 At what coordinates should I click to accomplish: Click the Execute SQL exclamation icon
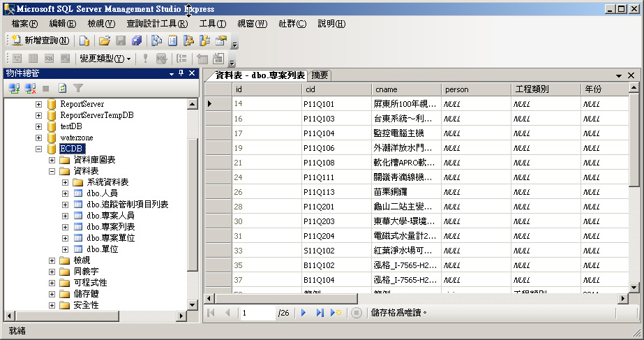point(145,59)
